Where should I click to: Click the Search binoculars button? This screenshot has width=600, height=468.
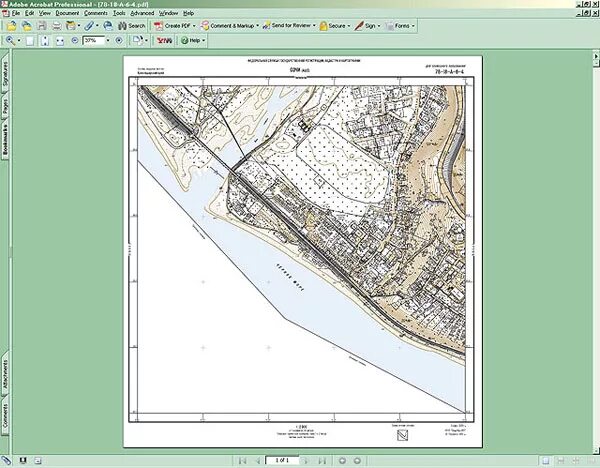tap(132, 26)
